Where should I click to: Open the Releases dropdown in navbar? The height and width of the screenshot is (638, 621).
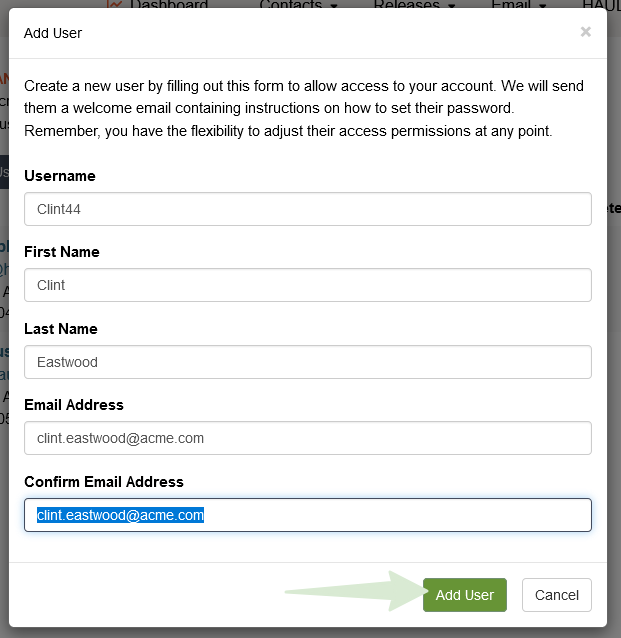point(415,5)
